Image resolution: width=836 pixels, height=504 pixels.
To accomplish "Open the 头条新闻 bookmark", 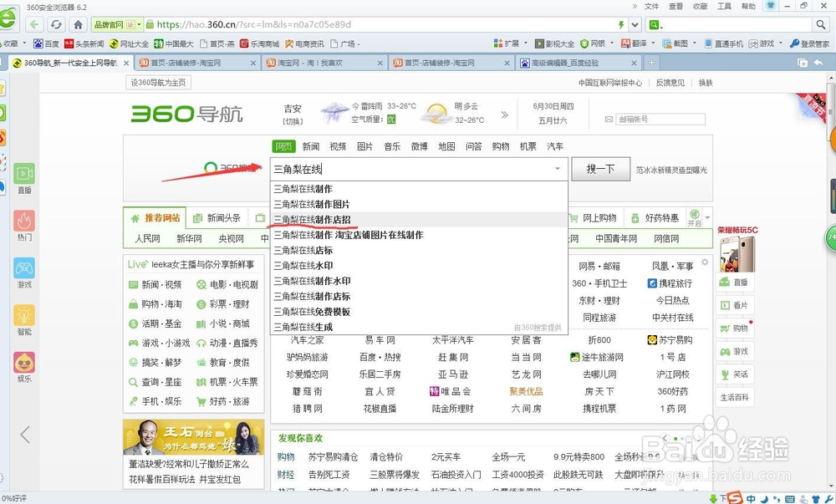I will click(84, 43).
